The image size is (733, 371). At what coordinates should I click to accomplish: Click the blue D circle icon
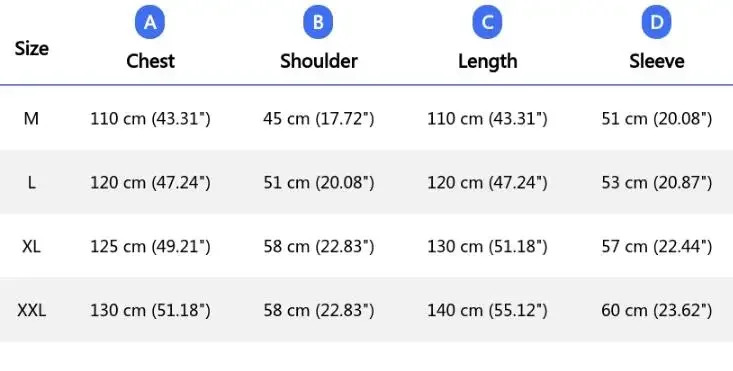656,22
